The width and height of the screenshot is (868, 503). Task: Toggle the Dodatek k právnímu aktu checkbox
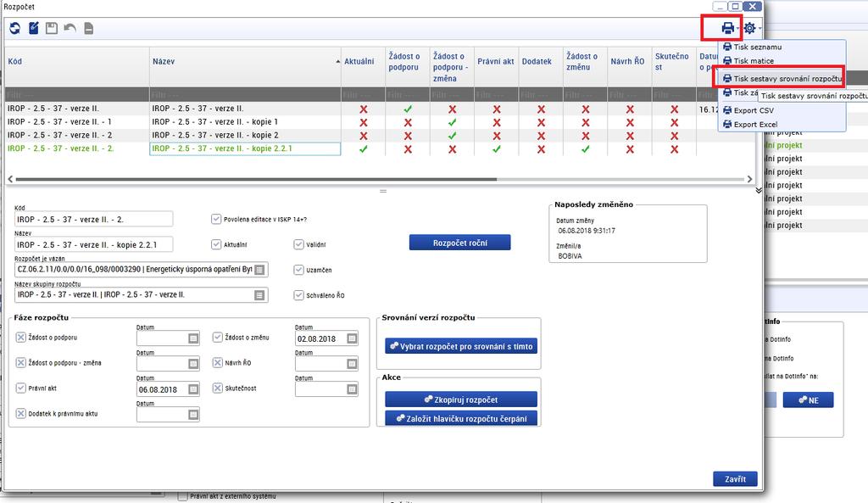tap(21, 414)
